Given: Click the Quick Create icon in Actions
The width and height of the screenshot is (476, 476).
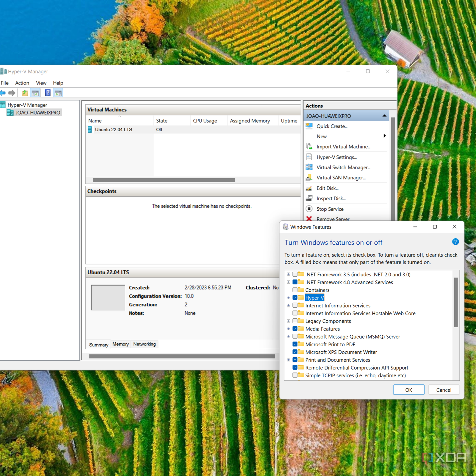Looking at the screenshot, I should point(309,126).
